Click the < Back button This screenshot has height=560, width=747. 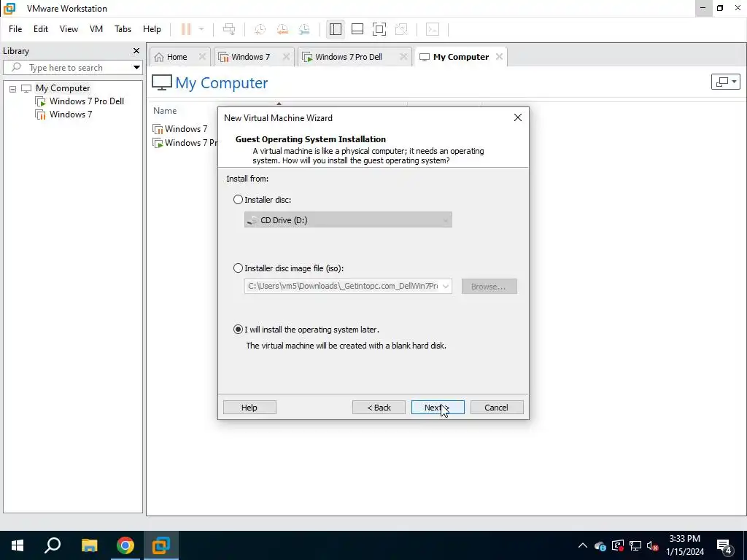click(x=379, y=408)
